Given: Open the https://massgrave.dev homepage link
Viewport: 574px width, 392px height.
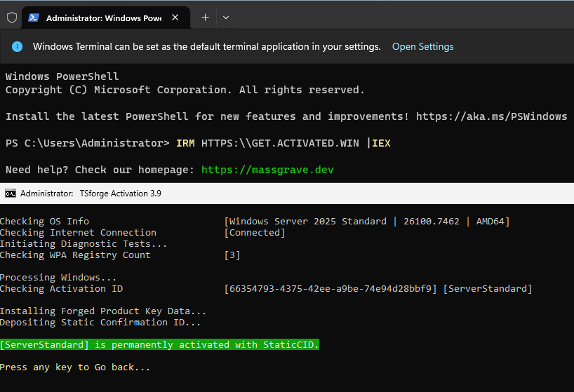Looking at the screenshot, I should click(267, 170).
